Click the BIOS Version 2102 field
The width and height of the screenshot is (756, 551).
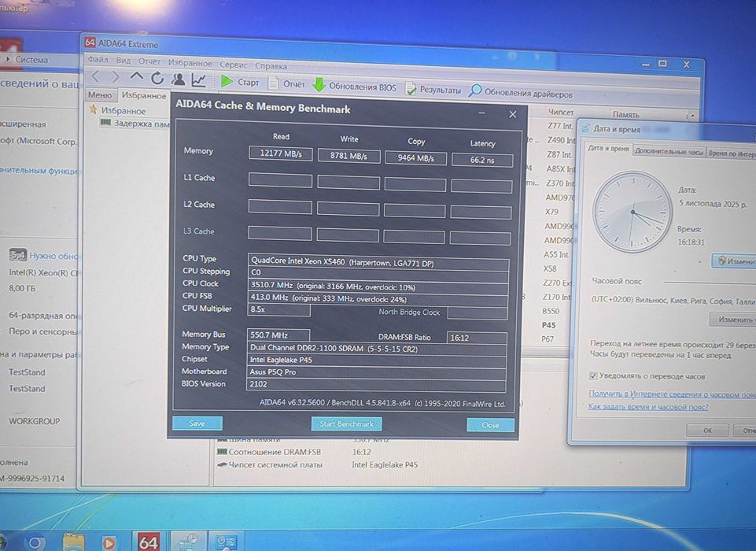(x=376, y=385)
